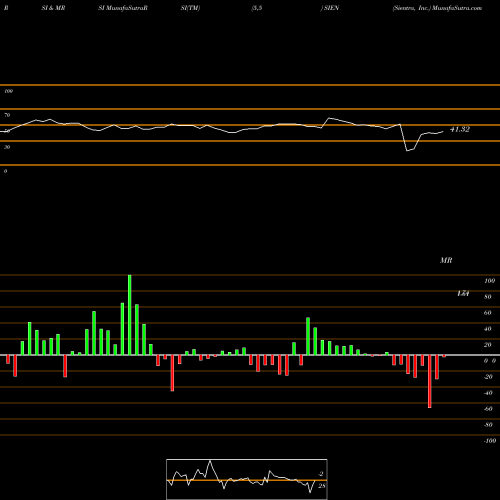The image size is (500, 500).
Task: Click the 100 label on MR histogram scale
Action: (x=490, y=281)
